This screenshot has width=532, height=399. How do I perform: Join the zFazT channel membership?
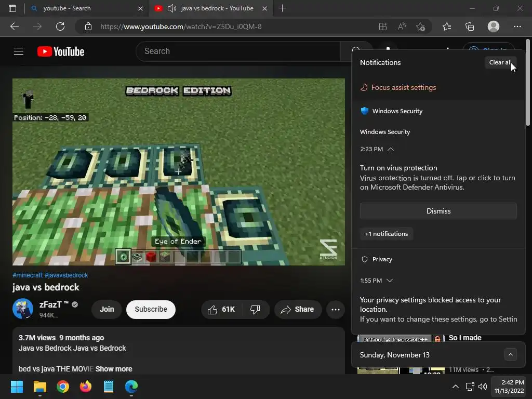click(107, 310)
